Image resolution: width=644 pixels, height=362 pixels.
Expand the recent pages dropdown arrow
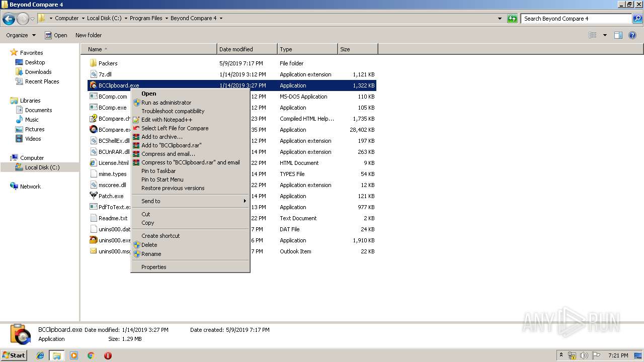coord(33,19)
